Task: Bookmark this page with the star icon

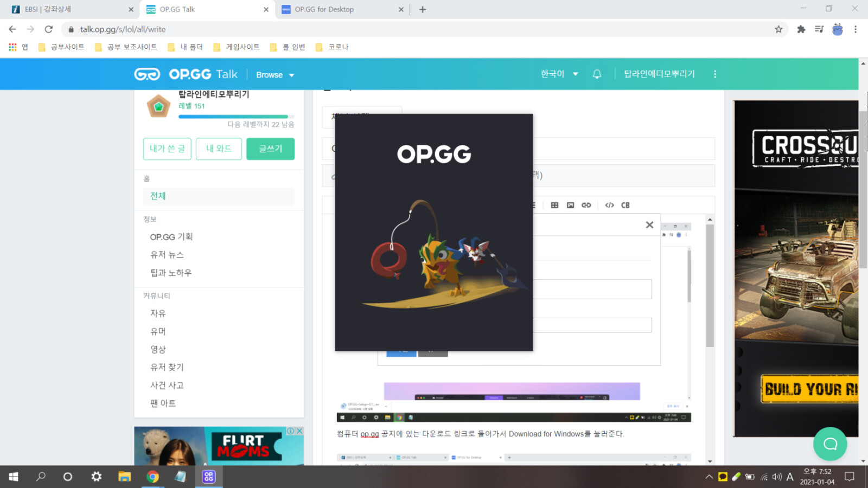Action: tap(780, 29)
